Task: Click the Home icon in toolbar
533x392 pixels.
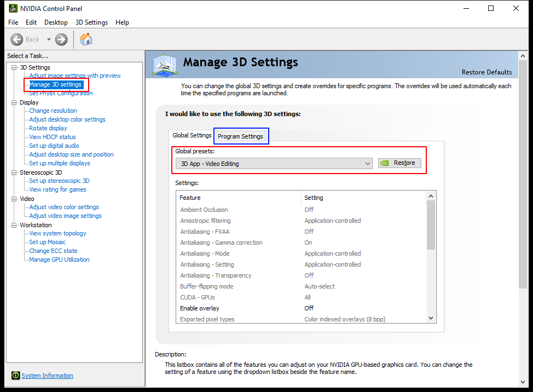Action: 86,39
